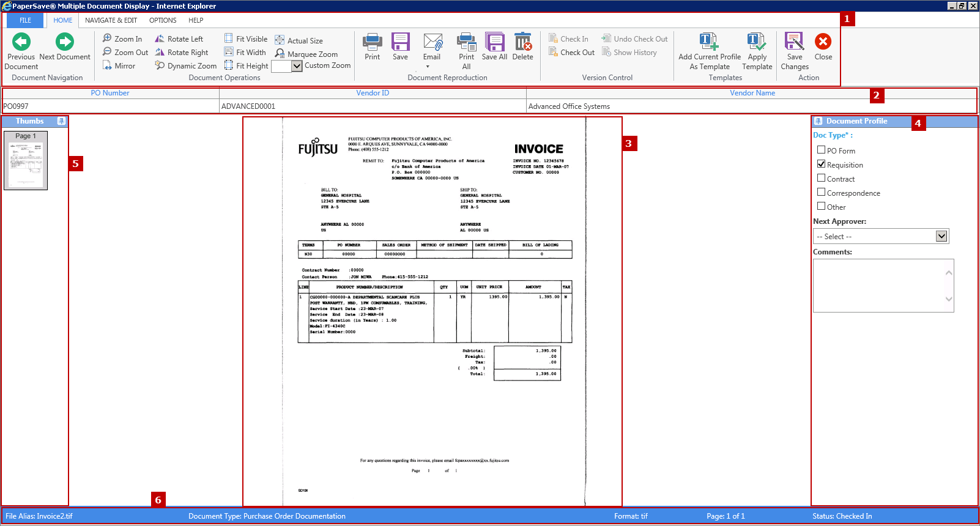Image resolution: width=980 pixels, height=526 pixels.
Task: Click the Vendor ID column header
Action: click(x=373, y=93)
